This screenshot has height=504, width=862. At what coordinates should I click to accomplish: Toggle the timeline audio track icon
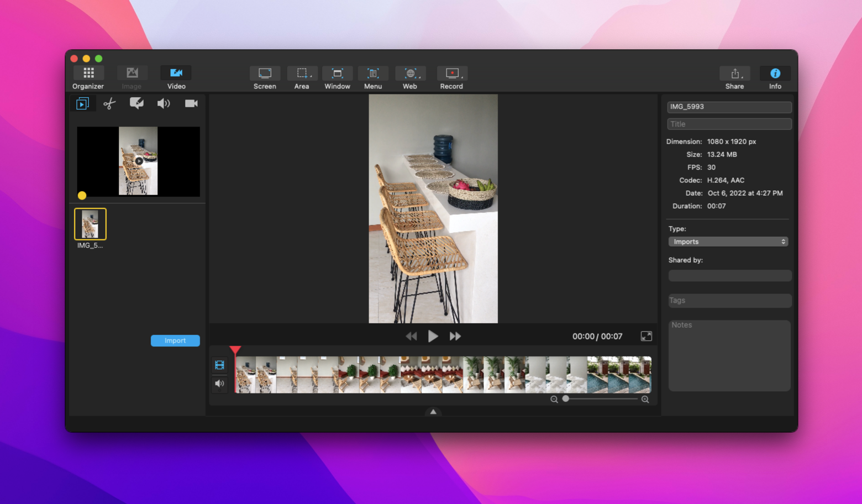click(x=219, y=384)
